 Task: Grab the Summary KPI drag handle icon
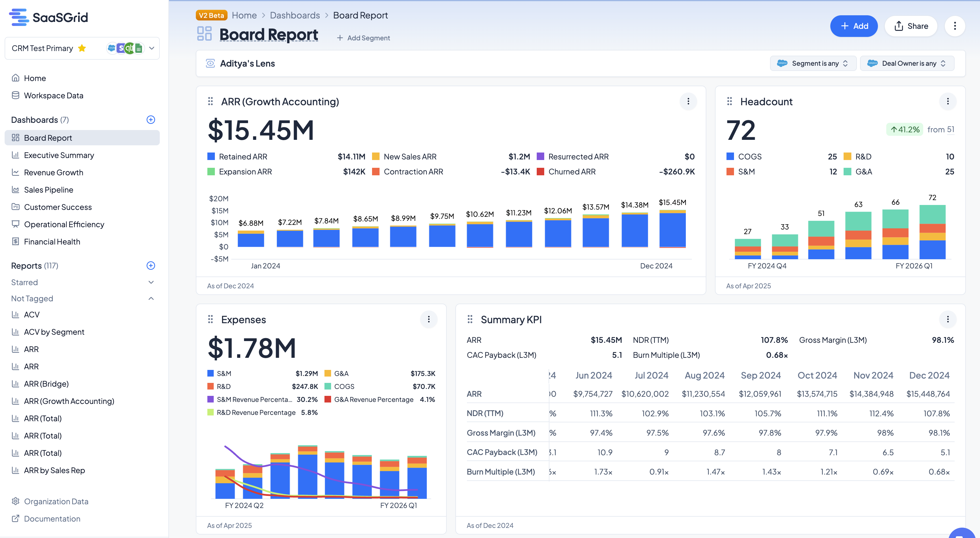pyautogui.click(x=470, y=319)
